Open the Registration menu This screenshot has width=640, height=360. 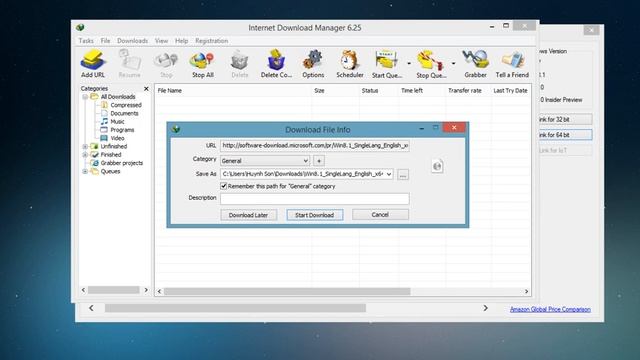211,41
